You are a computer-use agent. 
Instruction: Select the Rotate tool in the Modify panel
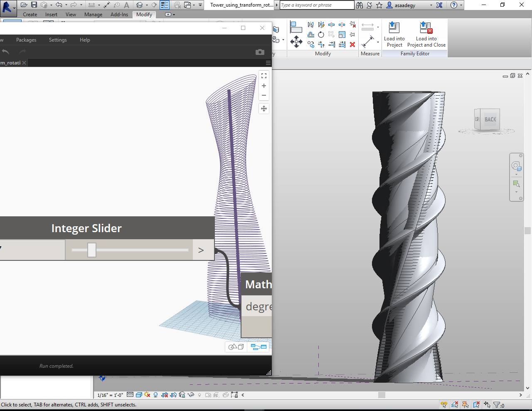pyautogui.click(x=321, y=35)
